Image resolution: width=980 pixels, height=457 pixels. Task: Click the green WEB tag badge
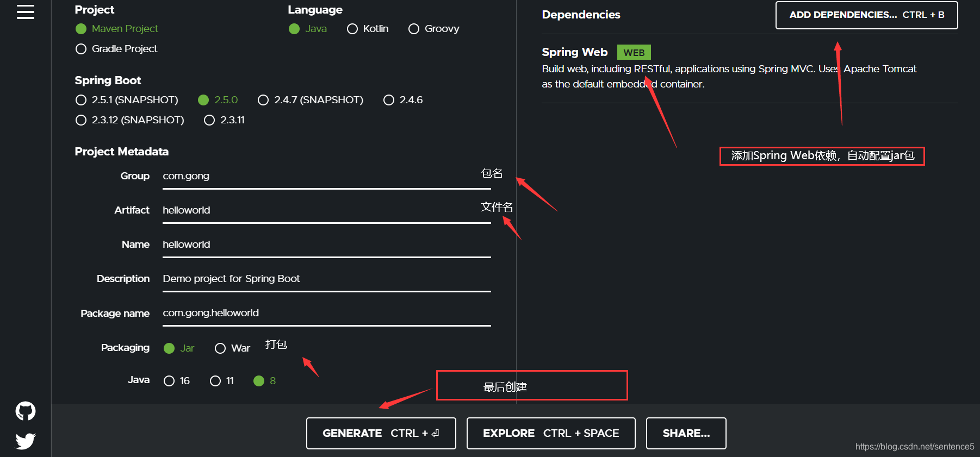coord(634,53)
